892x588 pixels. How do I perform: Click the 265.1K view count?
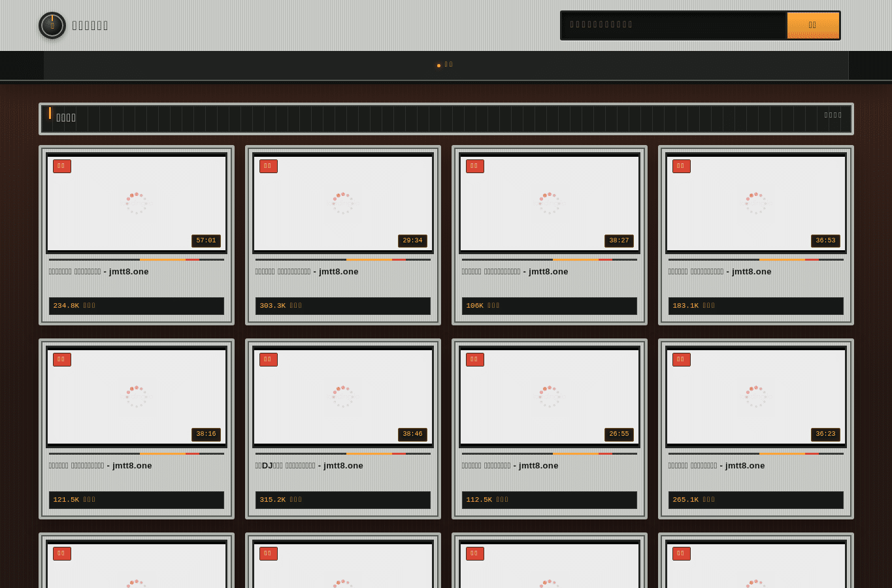pos(694,500)
